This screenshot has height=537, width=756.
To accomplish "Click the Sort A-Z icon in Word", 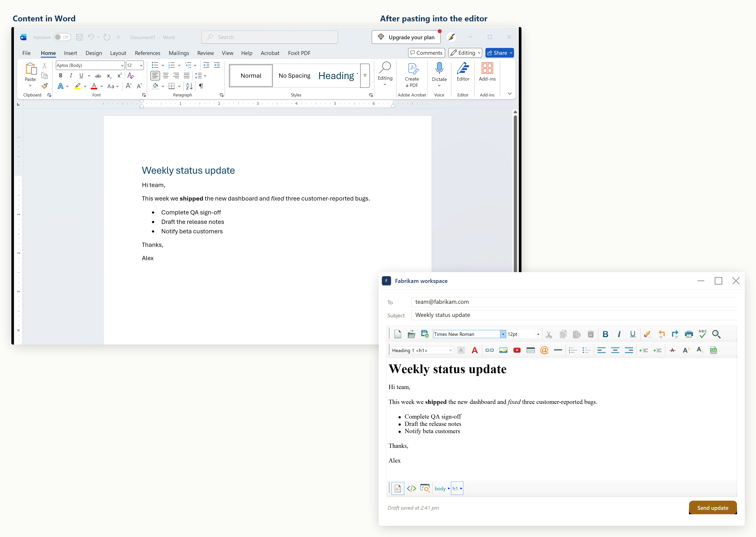I will point(189,86).
